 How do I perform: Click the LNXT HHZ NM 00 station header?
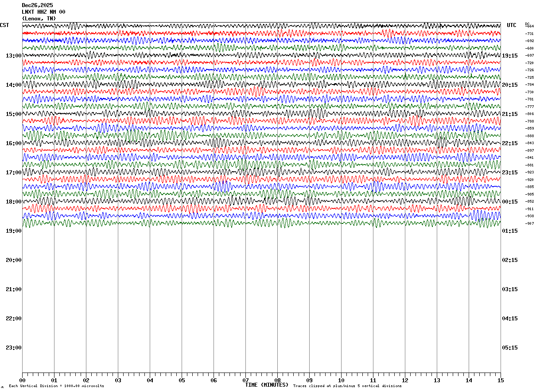43,12
